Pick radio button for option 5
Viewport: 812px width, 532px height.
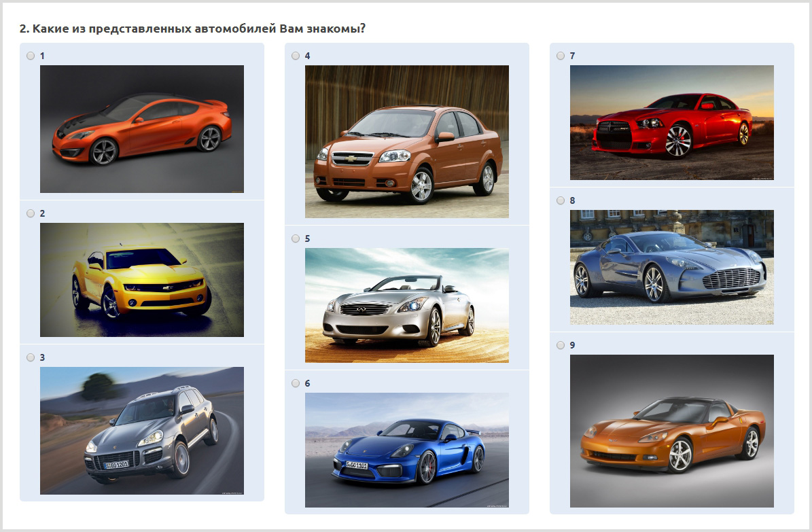[296, 238]
